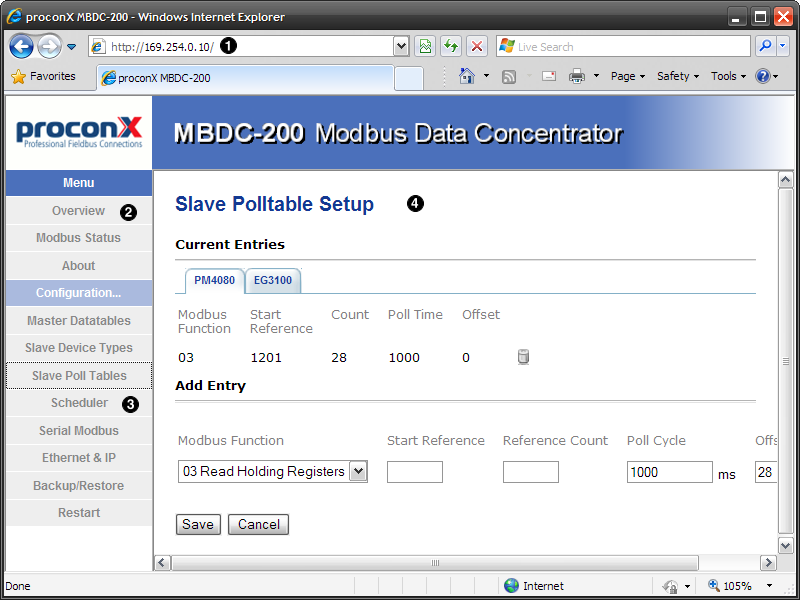Delete entry 1201 with trash can icon
The image size is (800, 600).
coord(523,357)
